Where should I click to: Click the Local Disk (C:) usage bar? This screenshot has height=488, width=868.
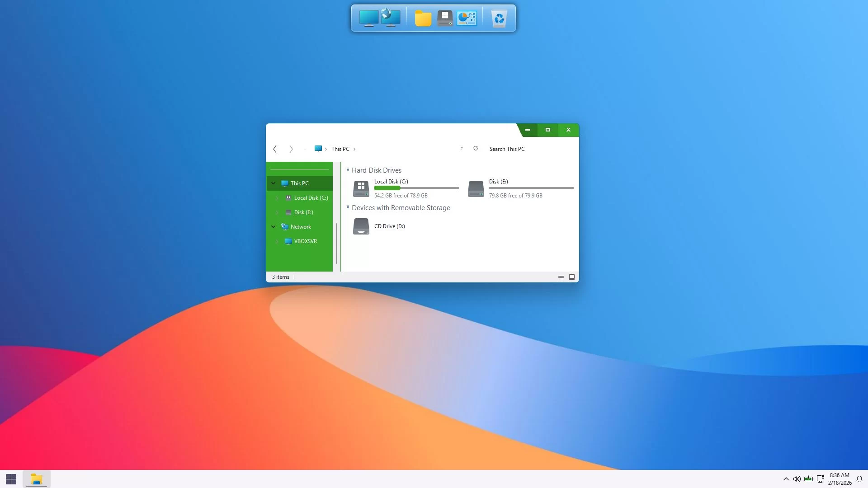click(x=416, y=188)
